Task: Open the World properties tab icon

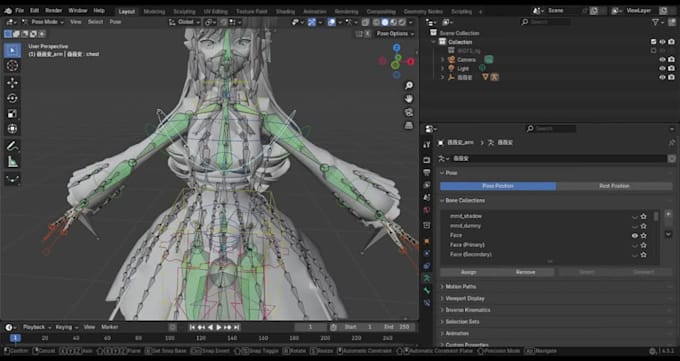Action: 427,210
